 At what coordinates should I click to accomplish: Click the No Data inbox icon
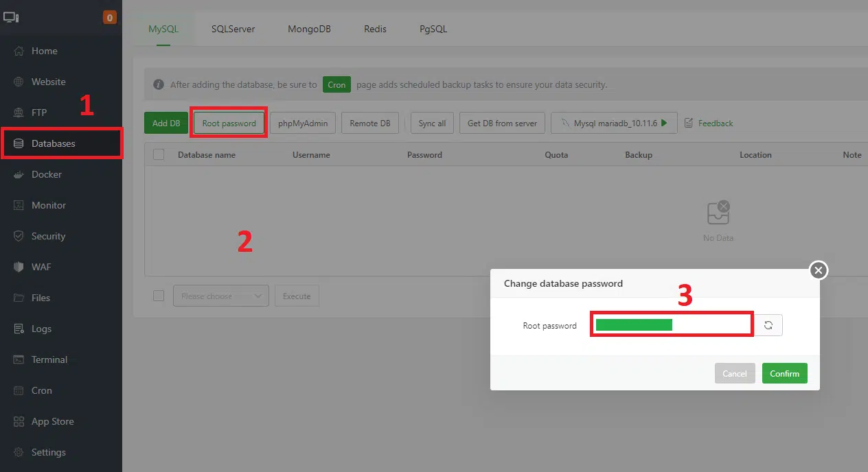click(718, 213)
